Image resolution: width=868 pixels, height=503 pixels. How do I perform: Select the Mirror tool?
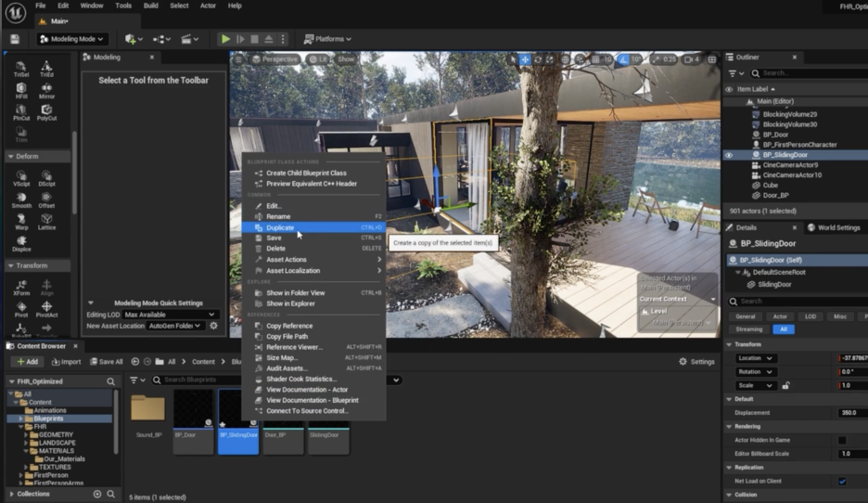(46, 91)
